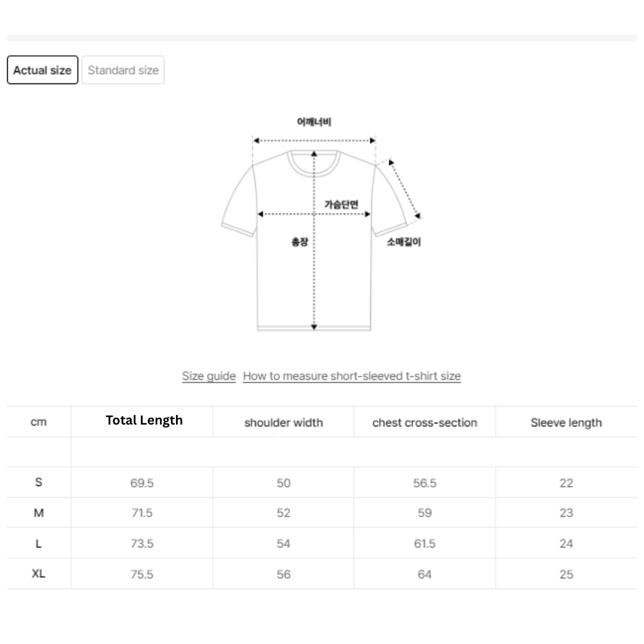Select the L size row label

[39, 543]
